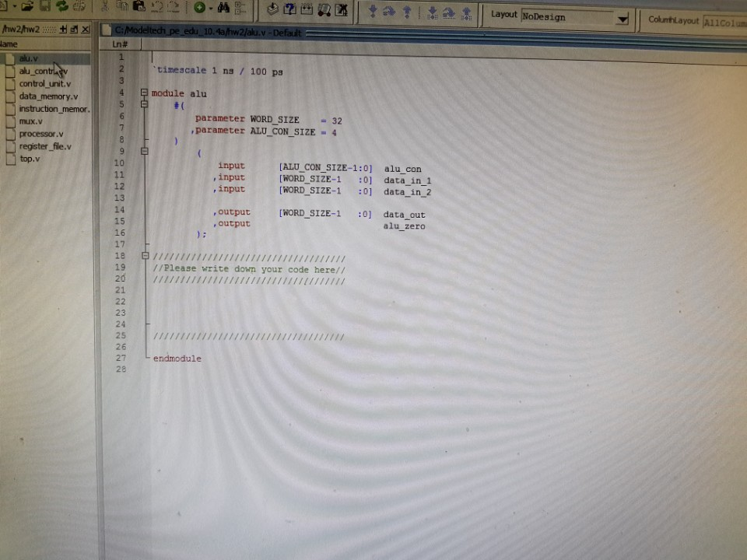Click the Print icon in toolbar
This screenshot has height=560, width=747.
tap(79, 5)
